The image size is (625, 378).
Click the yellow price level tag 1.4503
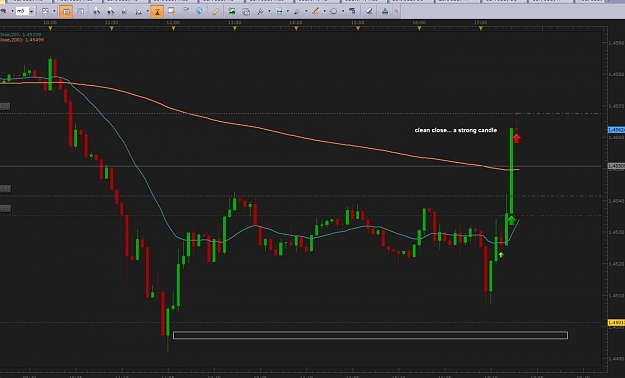[x=616, y=322]
